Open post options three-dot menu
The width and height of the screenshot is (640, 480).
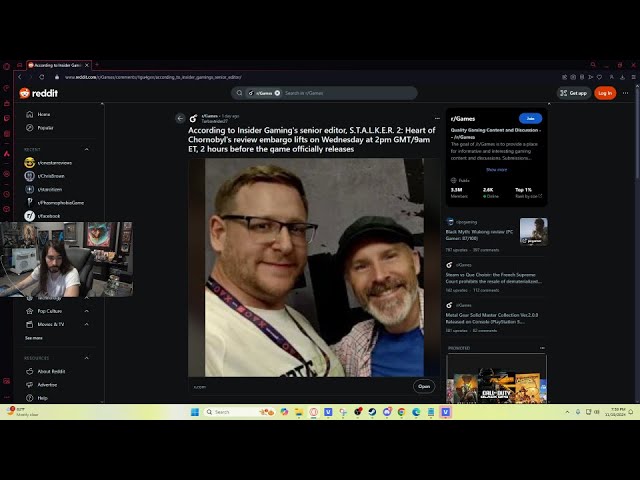coord(437,118)
